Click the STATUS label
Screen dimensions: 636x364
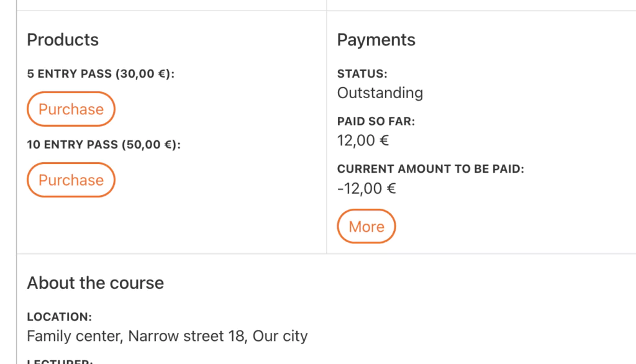click(362, 74)
